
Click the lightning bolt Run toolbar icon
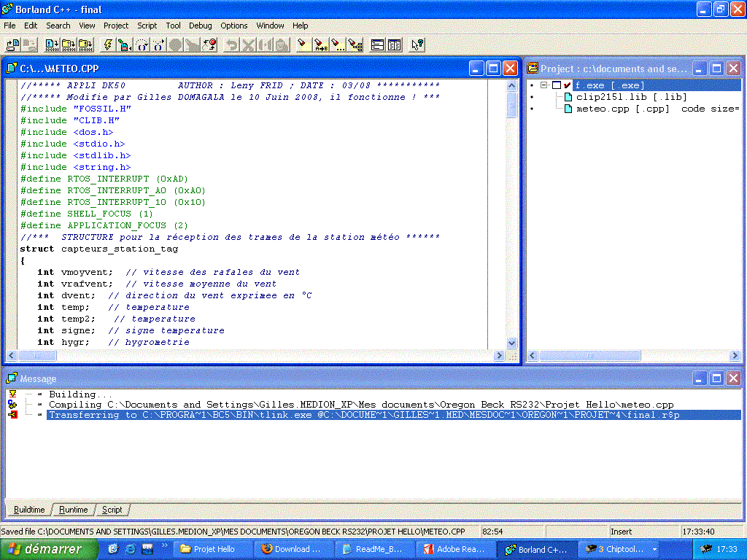click(108, 44)
